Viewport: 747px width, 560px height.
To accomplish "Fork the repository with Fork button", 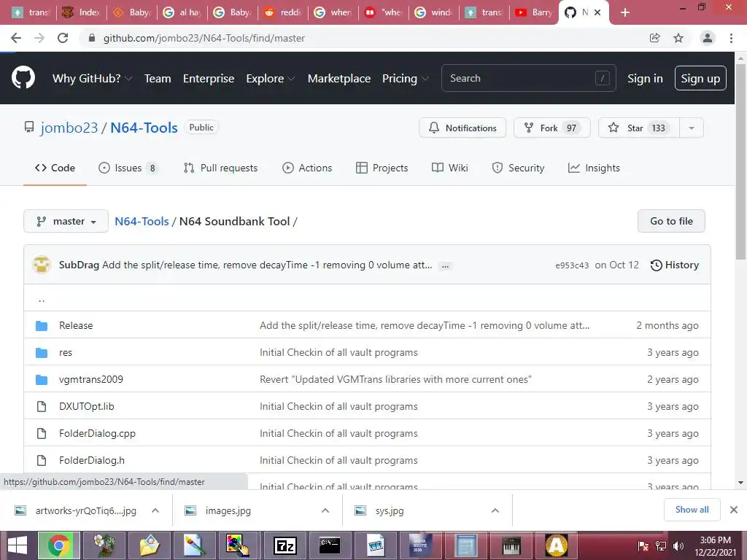I will click(x=551, y=128).
